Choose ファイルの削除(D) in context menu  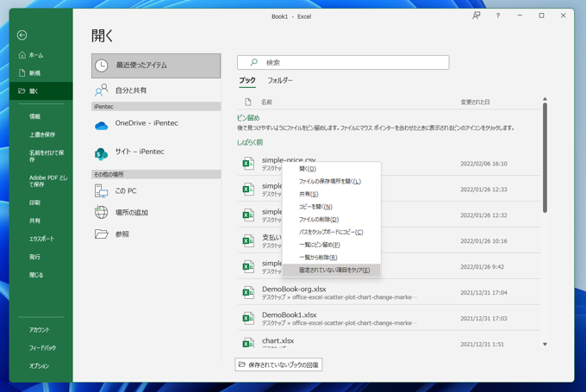pyautogui.click(x=332, y=220)
